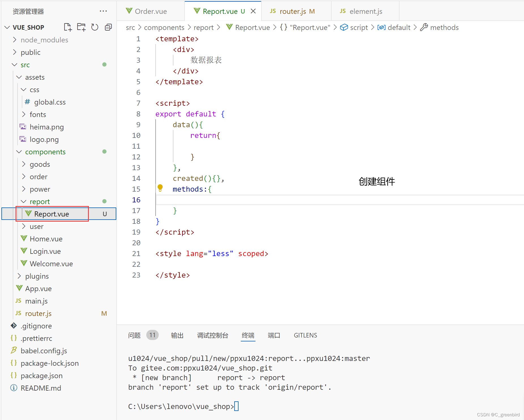Click the info icon beside README.md
The image size is (524, 420).
pyautogui.click(x=14, y=388)
